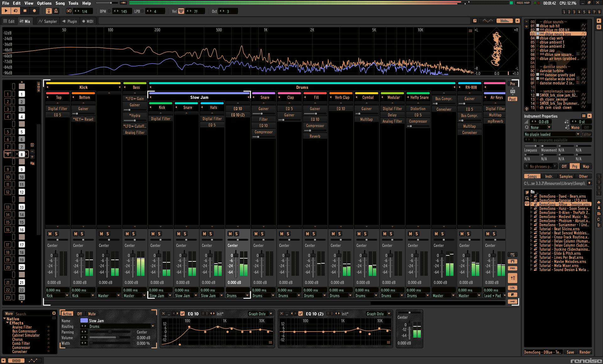Remove the EQ 10 device with its X icon

tap(163, 313)
